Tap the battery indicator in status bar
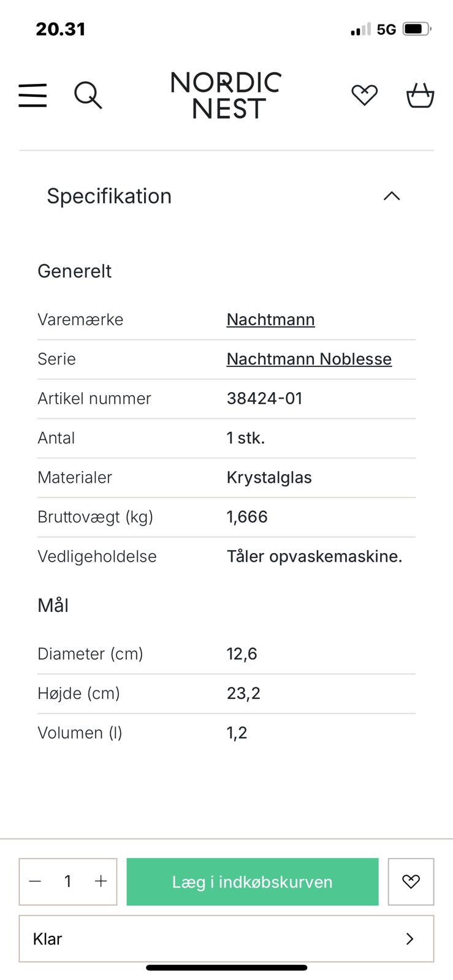 point(417,29)
